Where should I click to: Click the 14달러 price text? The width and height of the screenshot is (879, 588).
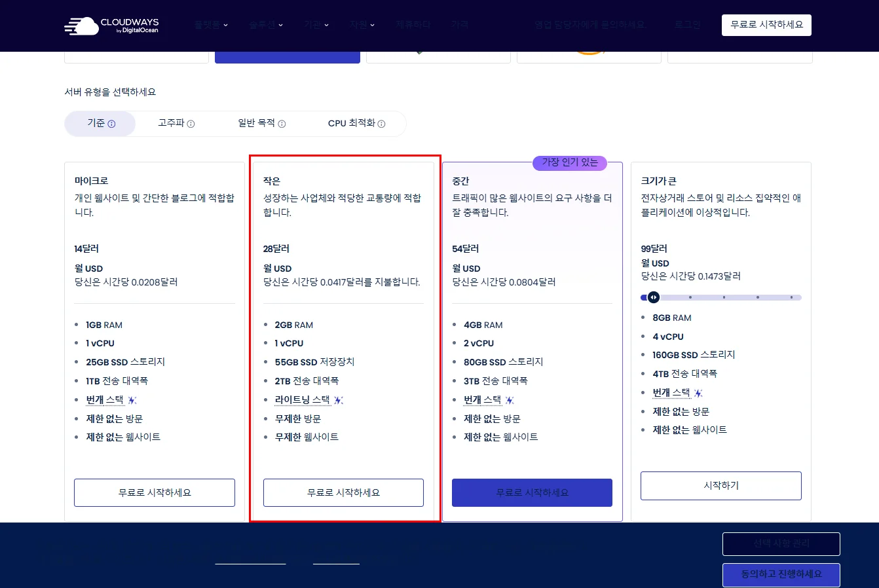(x=86, y=249)
